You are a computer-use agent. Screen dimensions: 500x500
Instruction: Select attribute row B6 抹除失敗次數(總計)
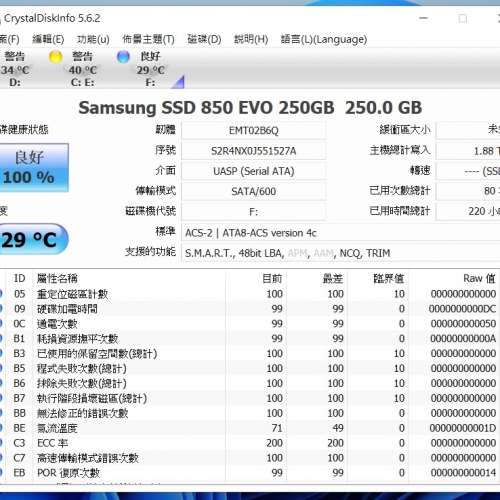(250, 383)
